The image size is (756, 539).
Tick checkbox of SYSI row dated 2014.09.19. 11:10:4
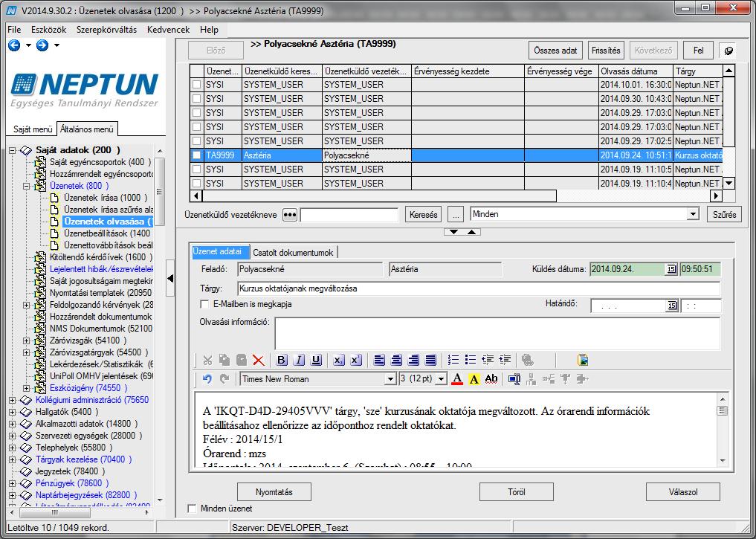coord(197,184)
